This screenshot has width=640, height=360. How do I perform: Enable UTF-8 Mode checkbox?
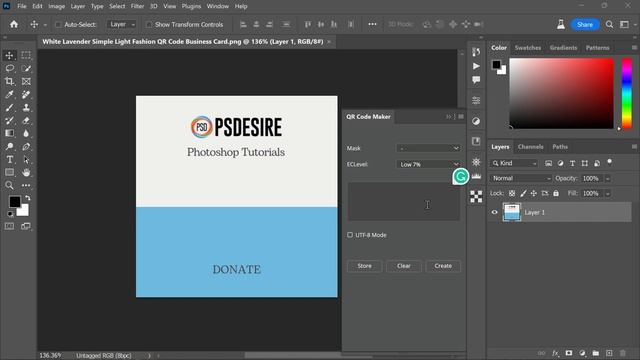pyautogui.click(x=350, y=235)
